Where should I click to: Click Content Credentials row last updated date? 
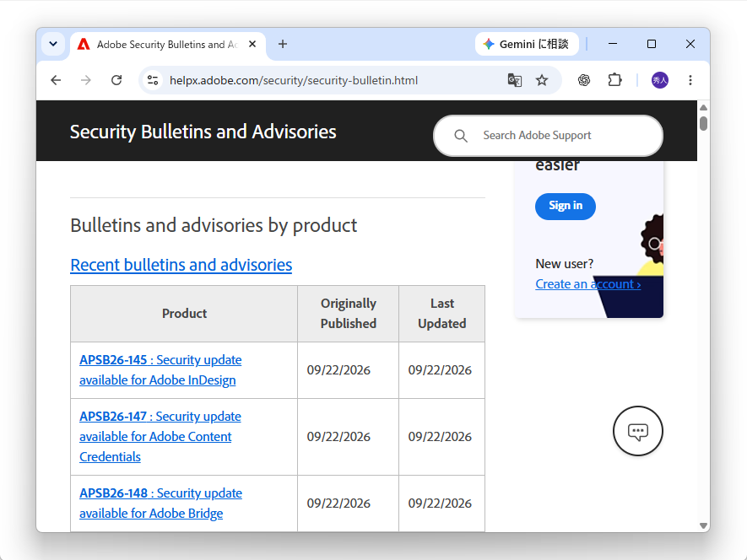pos(440,437)
